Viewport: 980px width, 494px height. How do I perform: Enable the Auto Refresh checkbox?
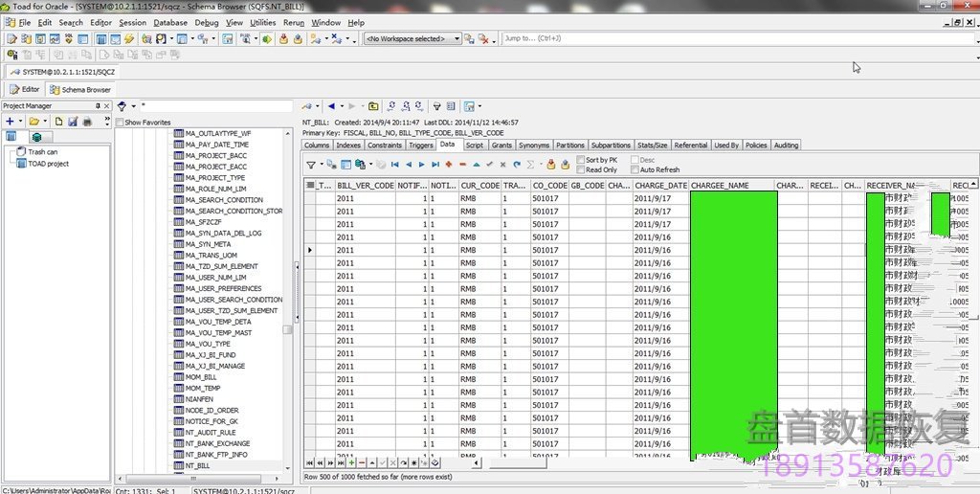coord(635,169)
